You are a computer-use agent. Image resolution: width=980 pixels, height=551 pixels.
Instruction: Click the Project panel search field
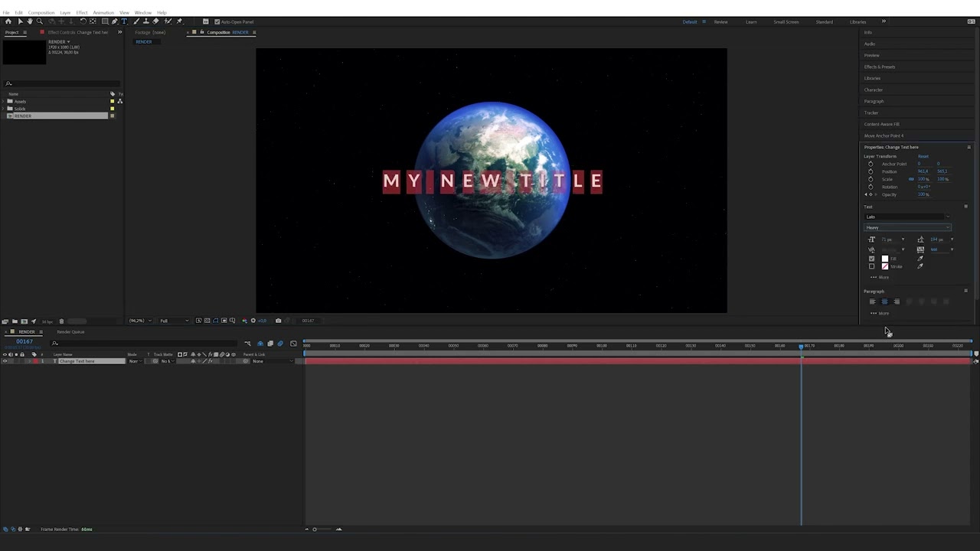(61, 83)
